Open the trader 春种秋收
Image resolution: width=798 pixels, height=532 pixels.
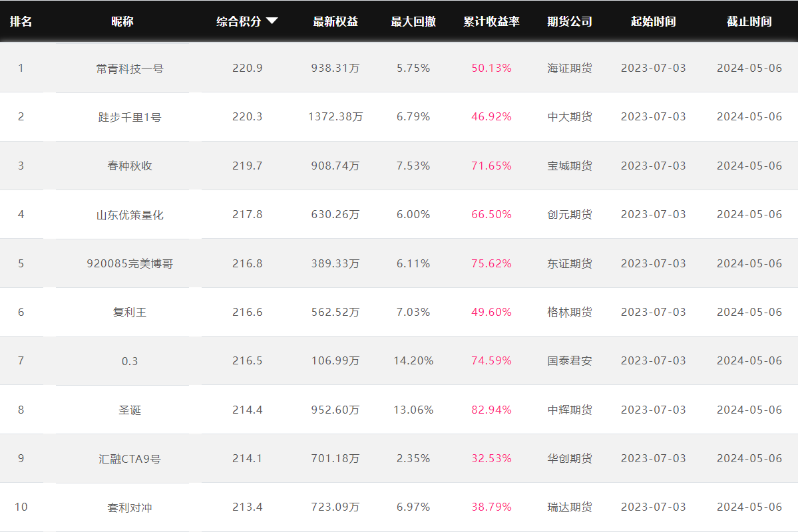[130, 166]
